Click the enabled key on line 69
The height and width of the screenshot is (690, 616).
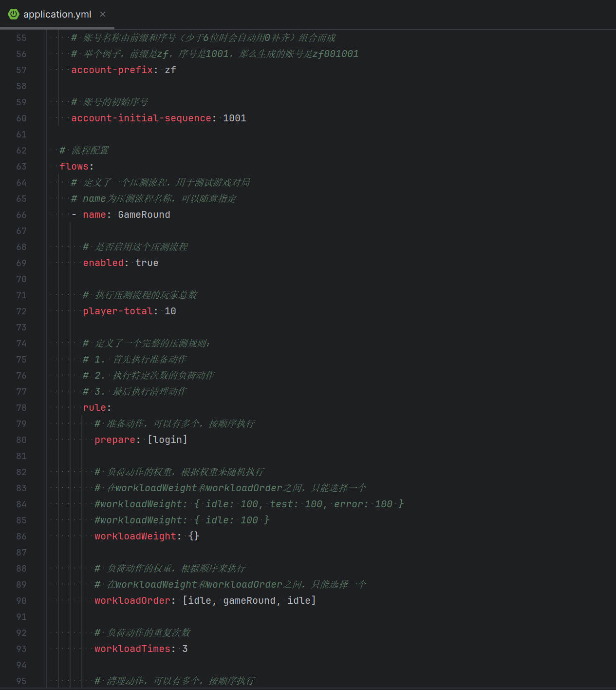(x=103, y=263)
